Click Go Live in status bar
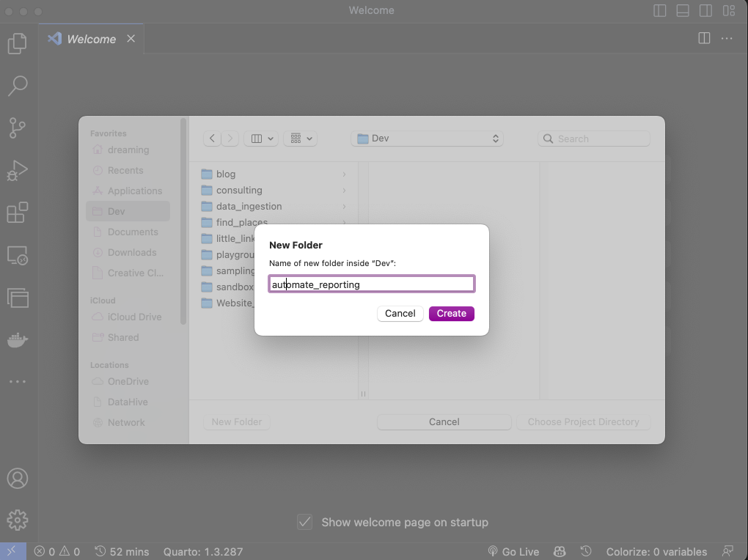748x560 pixels. pyautogui.click(x=513, y=552)
